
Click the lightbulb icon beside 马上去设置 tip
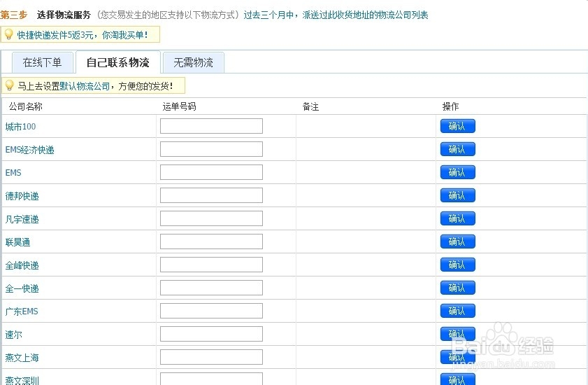pyautogui.click(x=10, y=85)
